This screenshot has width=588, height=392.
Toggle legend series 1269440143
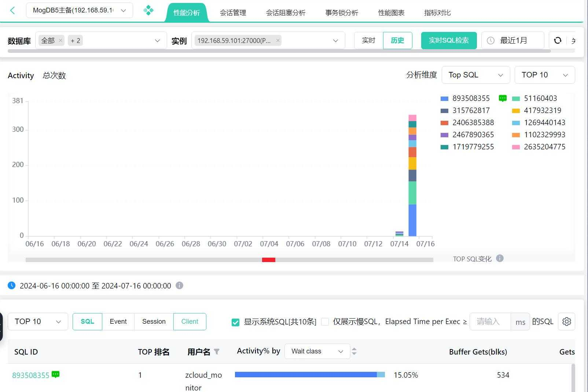click(x=539, y=123)
